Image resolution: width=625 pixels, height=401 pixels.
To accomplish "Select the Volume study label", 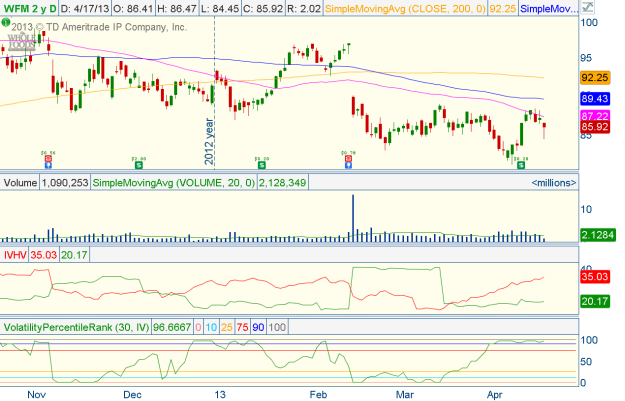I will pos(19,182).
